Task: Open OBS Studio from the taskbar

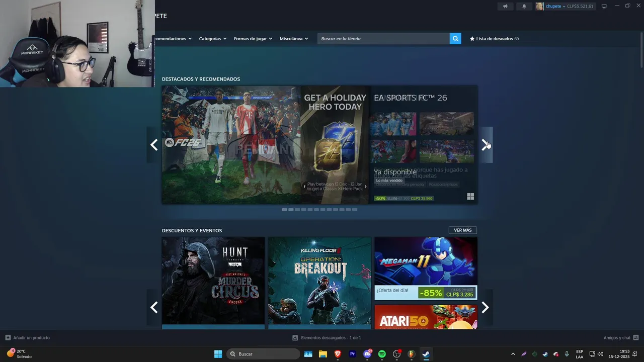Action: pos(396,354)
